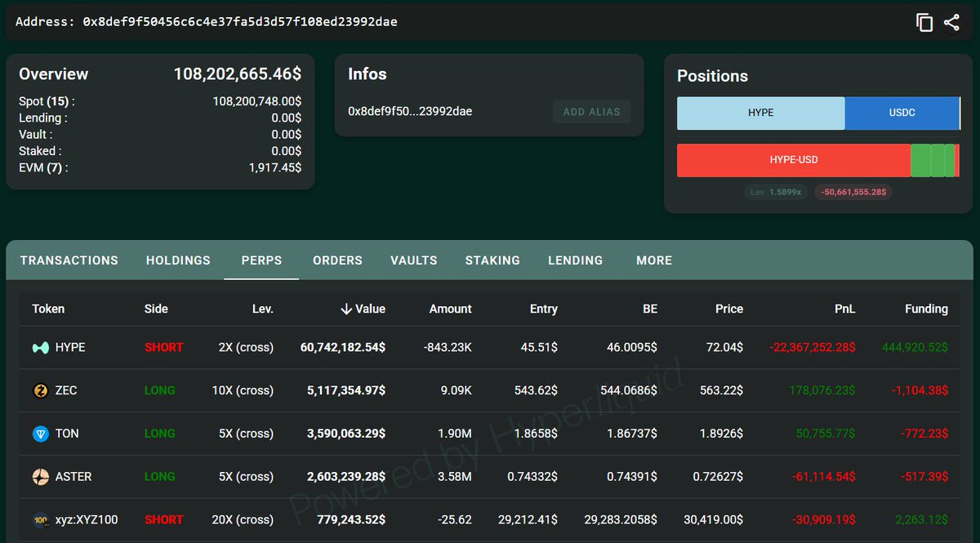Sort by the Lev. column header

tap(263, 309)
